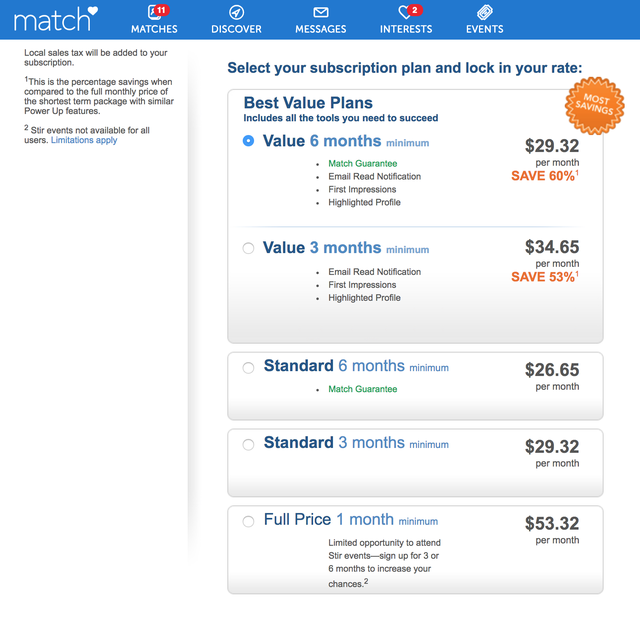This screenshot has height=621, width=640.
Task: Click the Interests heart icon
Action: (404, 12)
